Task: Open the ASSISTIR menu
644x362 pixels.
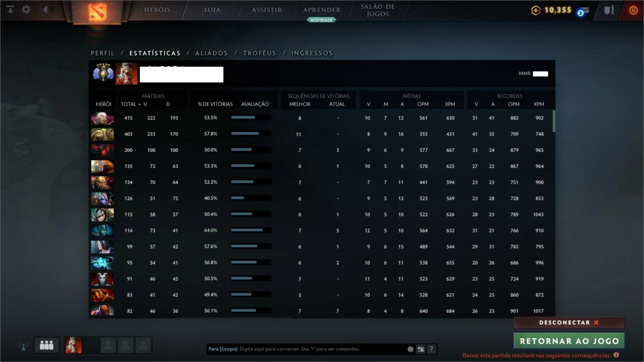Action: [267, 10]
